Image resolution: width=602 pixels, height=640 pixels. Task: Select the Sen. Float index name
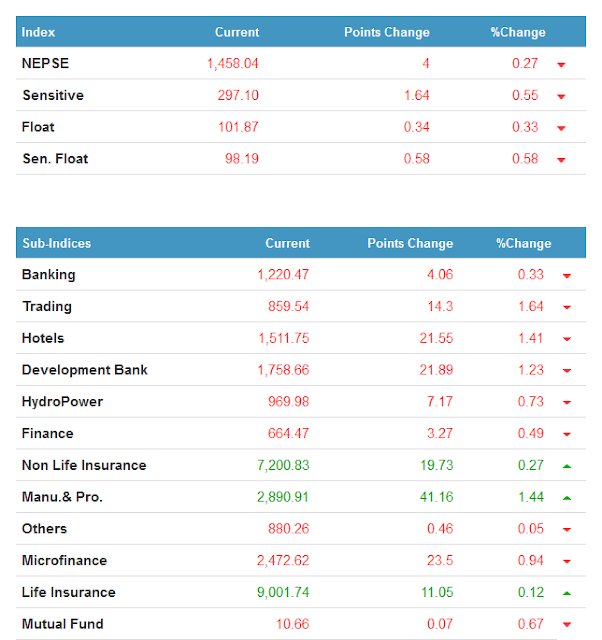[x=55, y=159]
